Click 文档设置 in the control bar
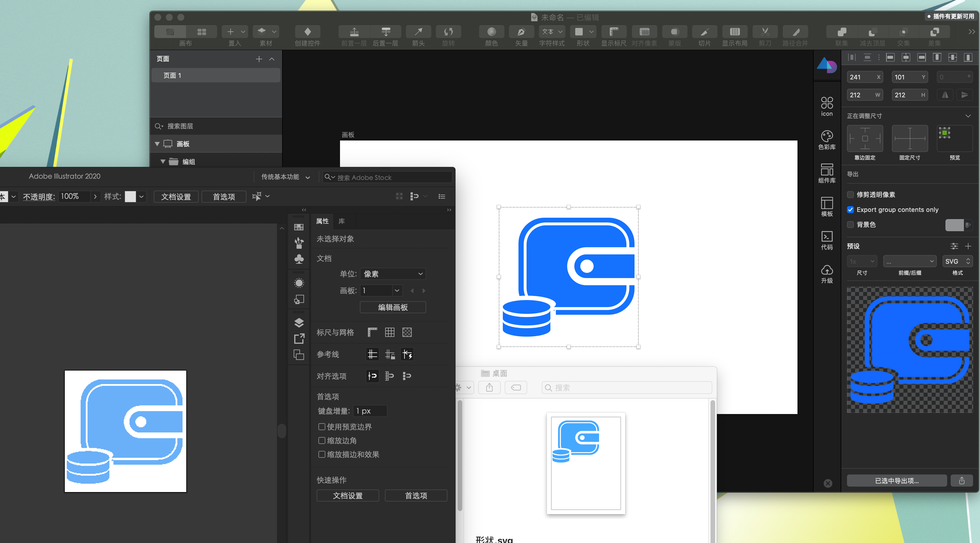 point(176,196)
